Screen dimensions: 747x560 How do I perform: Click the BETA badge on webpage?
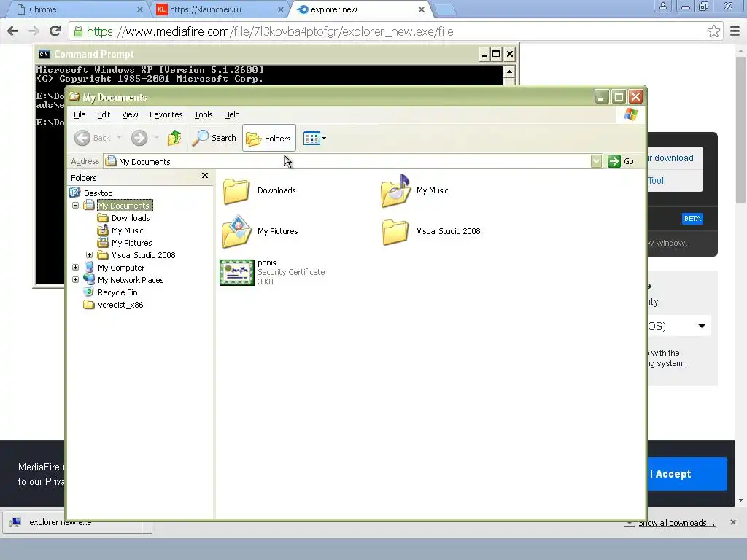coord(692,219)
